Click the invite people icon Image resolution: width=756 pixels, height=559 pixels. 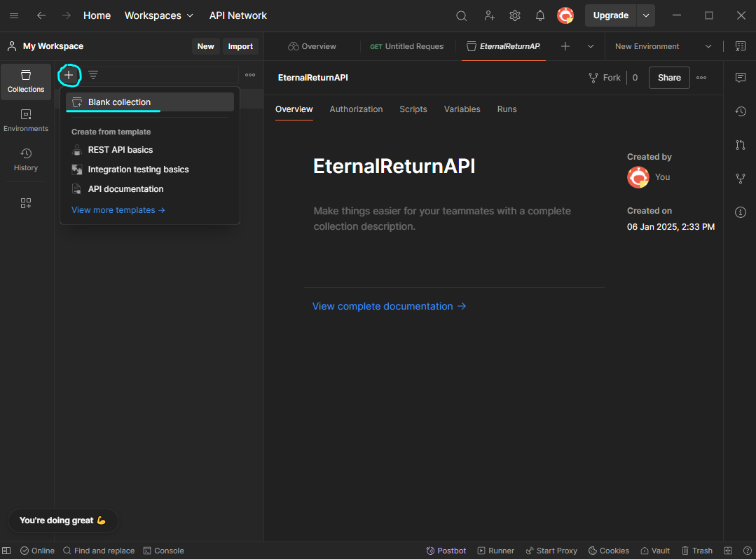click(489, 15)
